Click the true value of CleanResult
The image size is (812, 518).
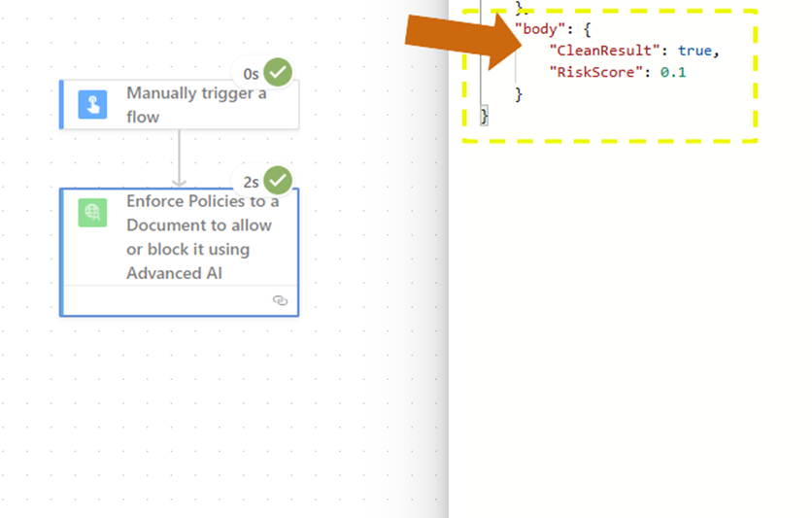[696, 51]
